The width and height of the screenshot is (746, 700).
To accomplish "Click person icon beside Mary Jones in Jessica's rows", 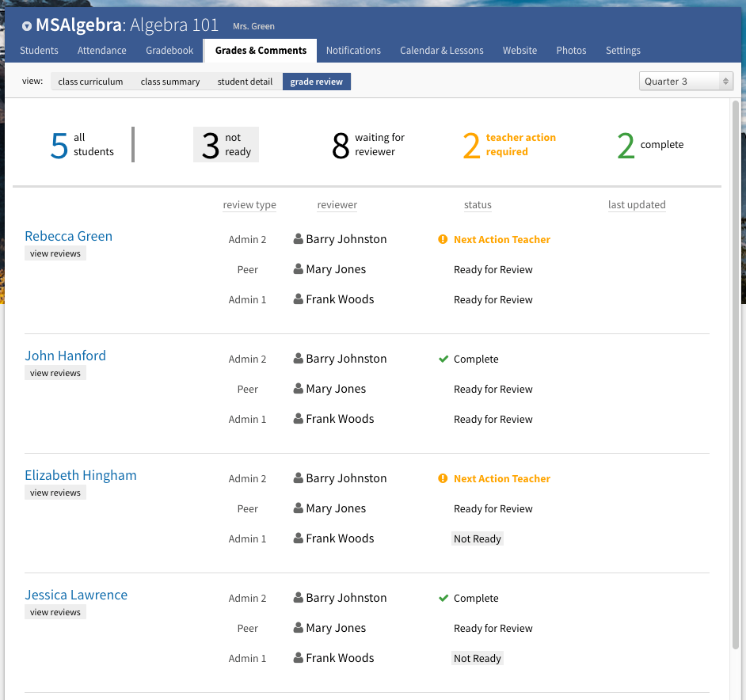I will 298,628.
